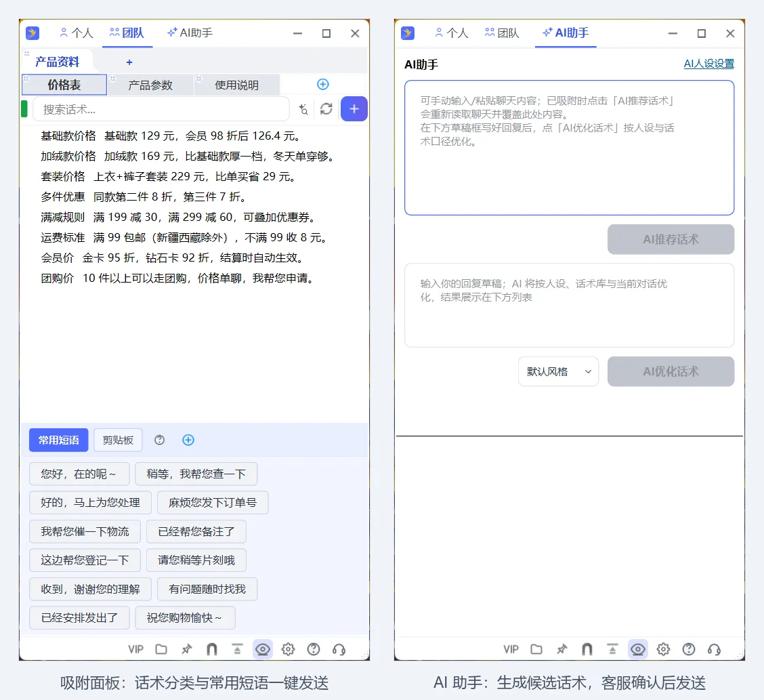Click the align-top icon in the left window

[x=237, y=649]
